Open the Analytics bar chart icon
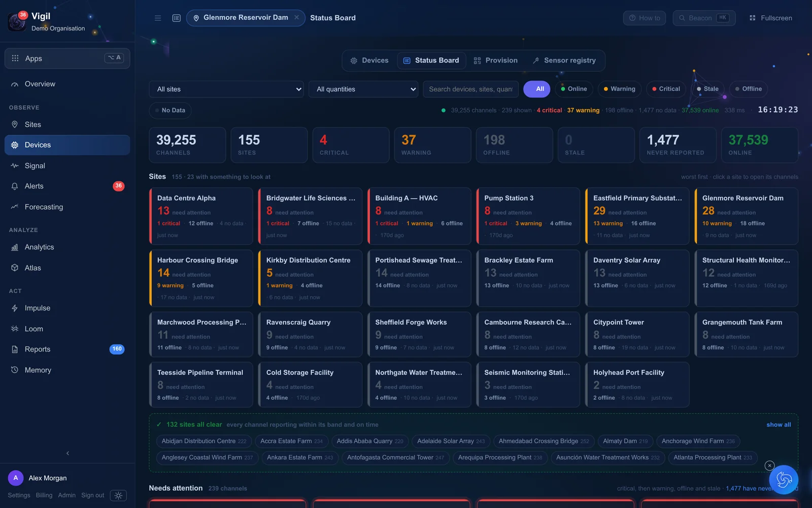Viewport: 812px width, 508px height. pos(15,247)
